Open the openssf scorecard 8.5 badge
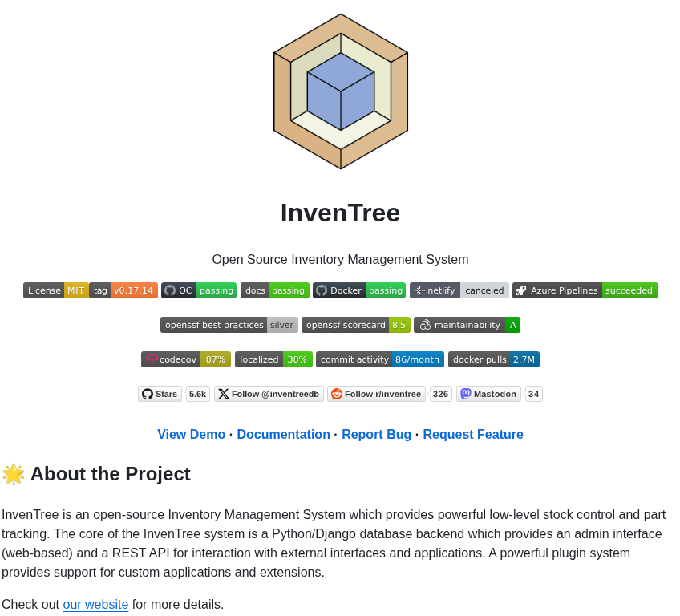The image size is (680, 616). (355, 325)
